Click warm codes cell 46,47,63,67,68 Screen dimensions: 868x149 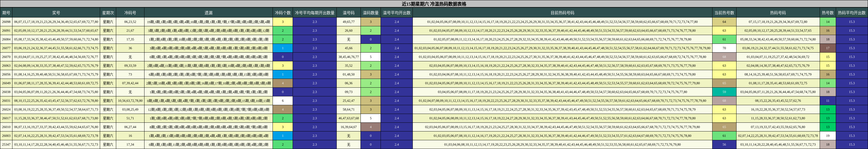[x=349, y=118]
